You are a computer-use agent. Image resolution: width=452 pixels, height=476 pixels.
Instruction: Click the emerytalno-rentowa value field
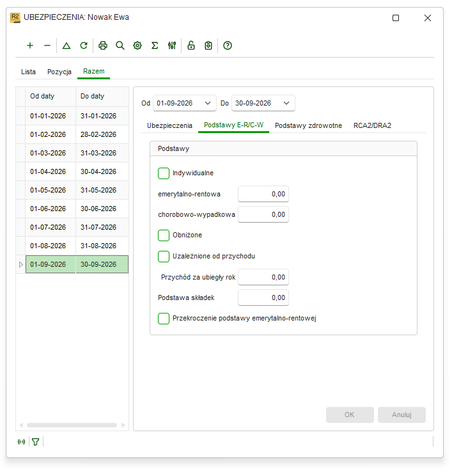point(263,194)
